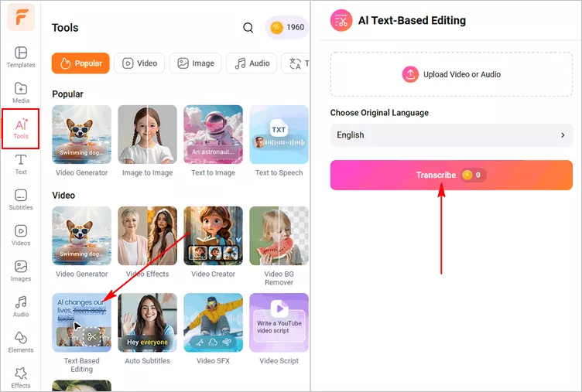
Task: Open the Video SFX tool
Action: (213, 329)
